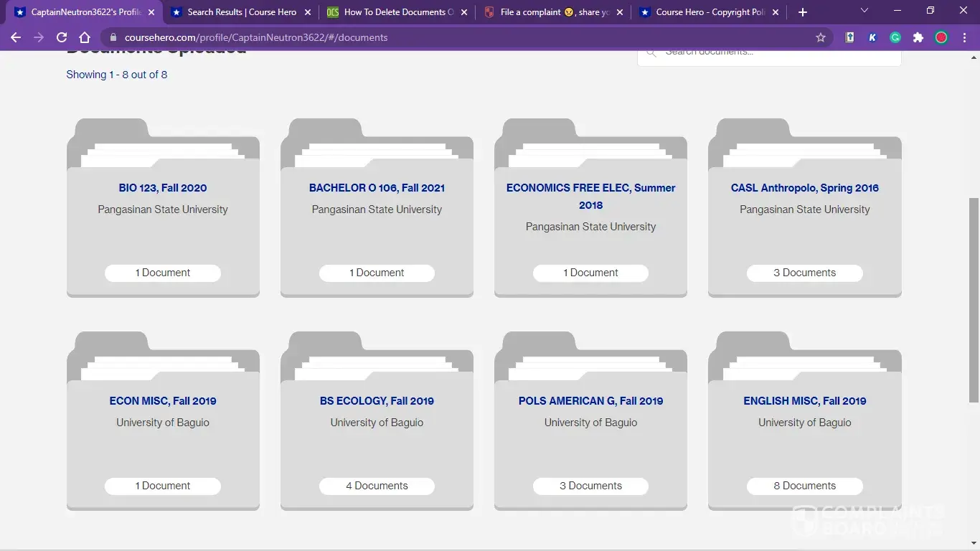The image size is (980, 551).
Task: Open a new browser tab
Action: click(803, 12)
